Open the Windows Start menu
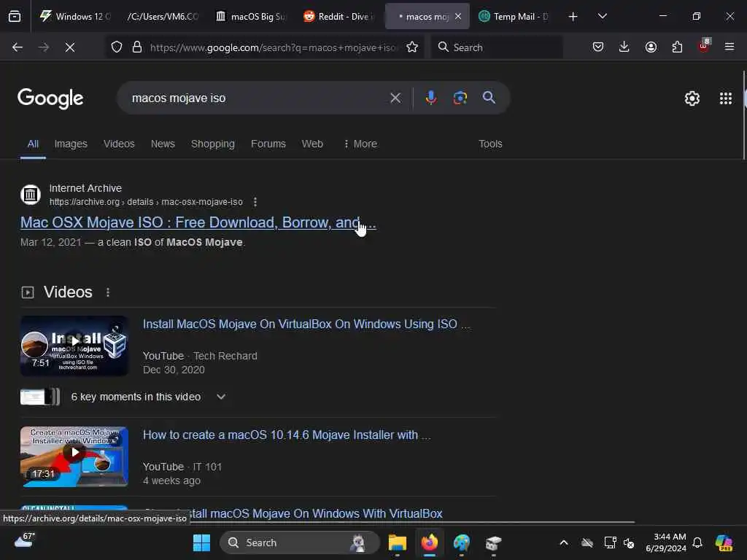 pos(201,542)
